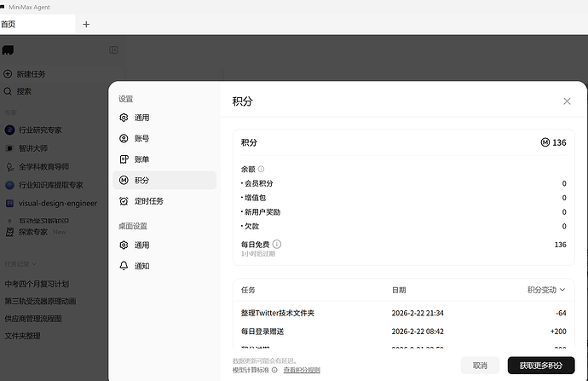Open the 积分变动 filter dropdown

[x=546, y=290]
